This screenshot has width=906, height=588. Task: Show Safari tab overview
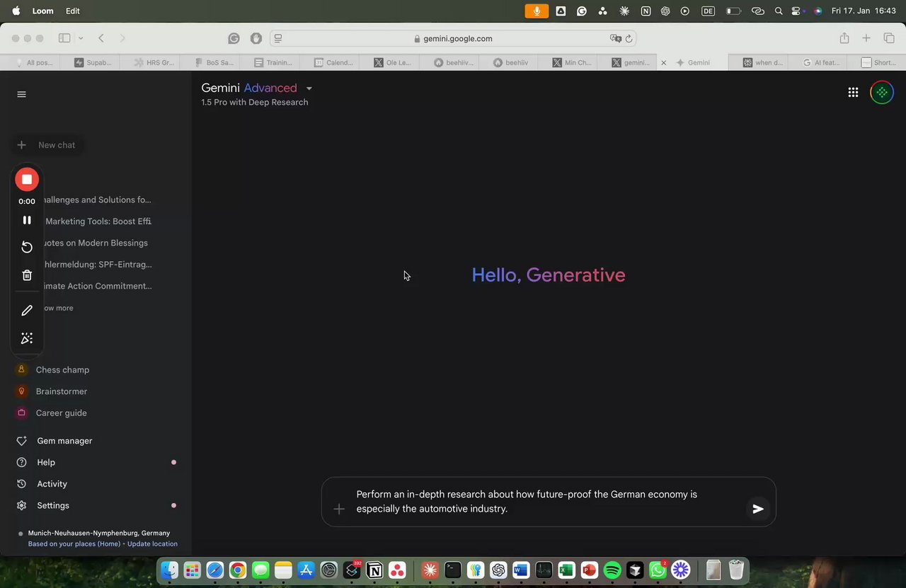tap(889, 38)
